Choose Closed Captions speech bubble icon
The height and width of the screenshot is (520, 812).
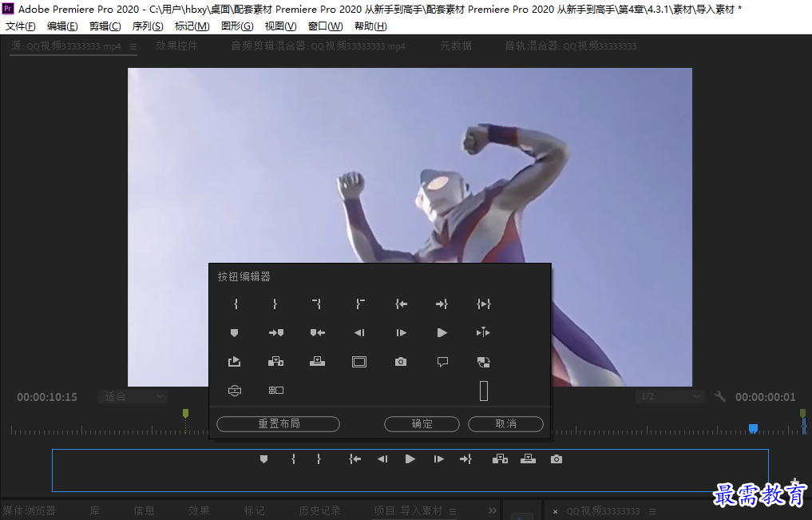(x=442, y=362)
